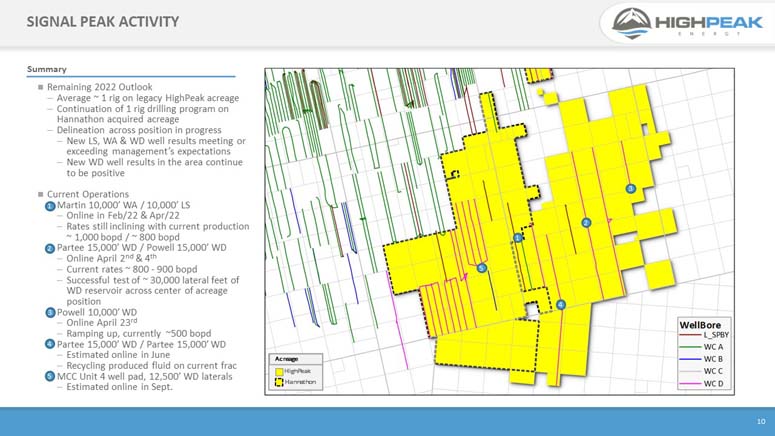Click the Hannathon dashed swatch in legend
This screenshot has width=775, height=436.
pyautogui.click(x=279, y=382)
